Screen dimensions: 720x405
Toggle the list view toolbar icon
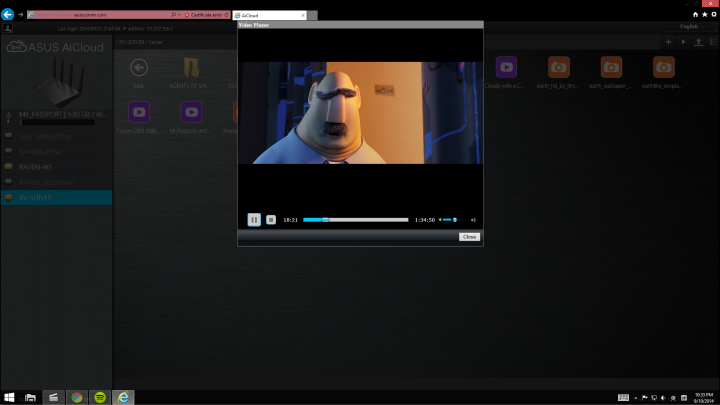click(713, 42)
